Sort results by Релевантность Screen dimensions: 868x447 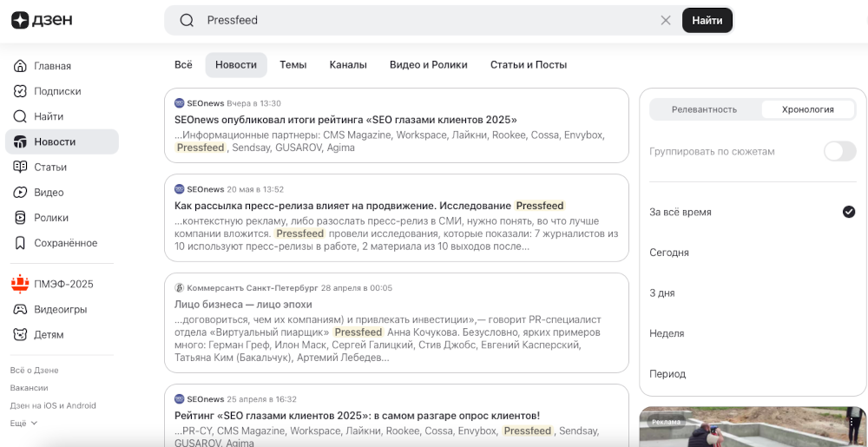pos(704,109)
